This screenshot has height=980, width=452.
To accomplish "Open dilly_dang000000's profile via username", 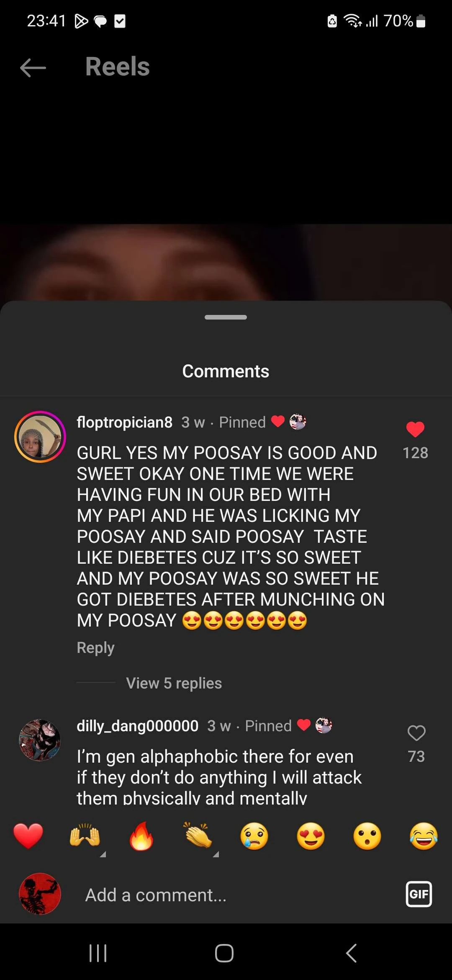I will 138,726.
